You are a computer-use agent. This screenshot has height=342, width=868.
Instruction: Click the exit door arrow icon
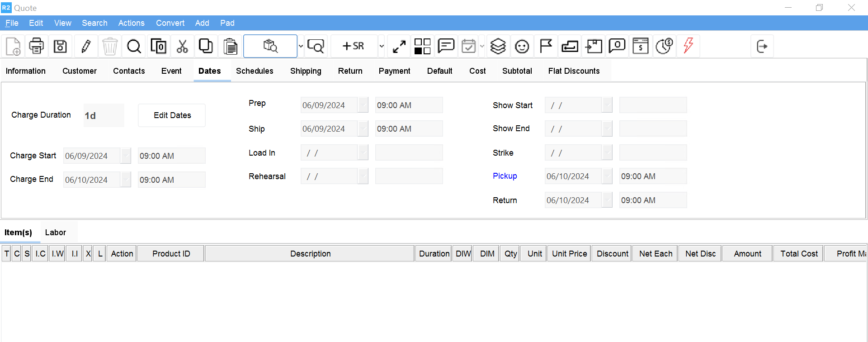tap(762, 46)
